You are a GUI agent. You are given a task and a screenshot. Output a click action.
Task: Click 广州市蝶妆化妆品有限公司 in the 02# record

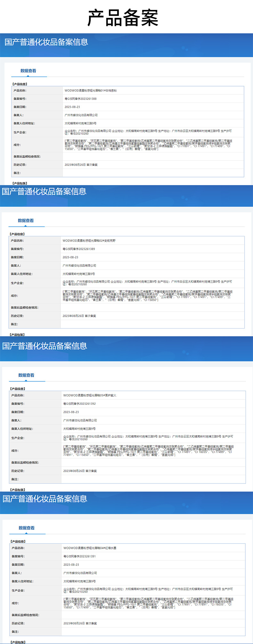(x=79, y=265)
